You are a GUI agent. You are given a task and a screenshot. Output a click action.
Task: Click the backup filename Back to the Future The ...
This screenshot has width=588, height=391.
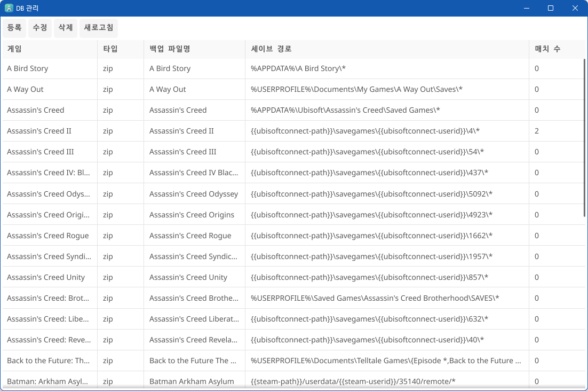click(x=193, y=361)
